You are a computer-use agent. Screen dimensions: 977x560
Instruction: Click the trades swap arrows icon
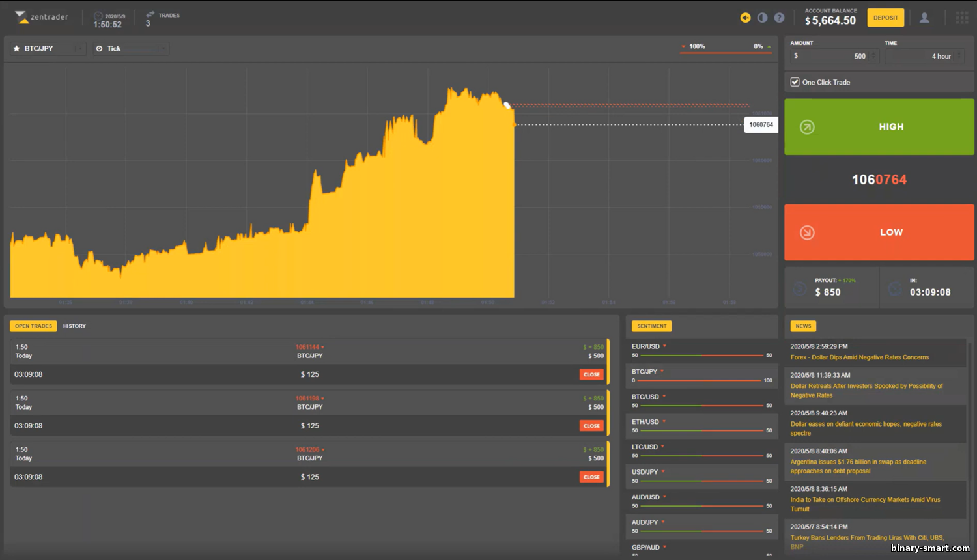[150, 14]
